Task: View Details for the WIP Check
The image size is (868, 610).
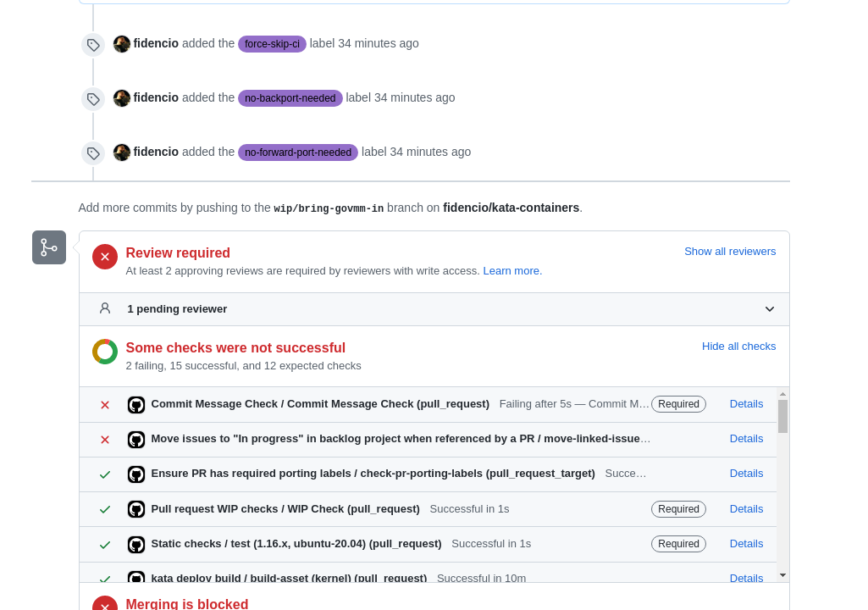Action: (745, 509)
